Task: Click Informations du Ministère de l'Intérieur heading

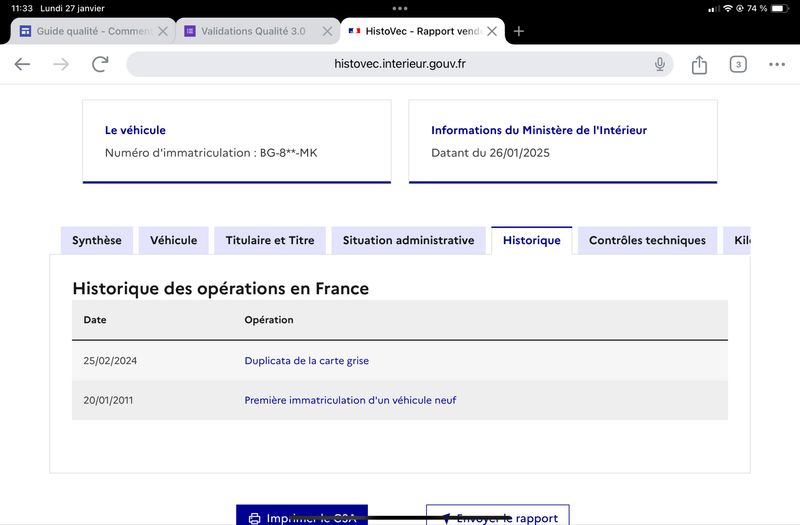Action: point(539,130)
